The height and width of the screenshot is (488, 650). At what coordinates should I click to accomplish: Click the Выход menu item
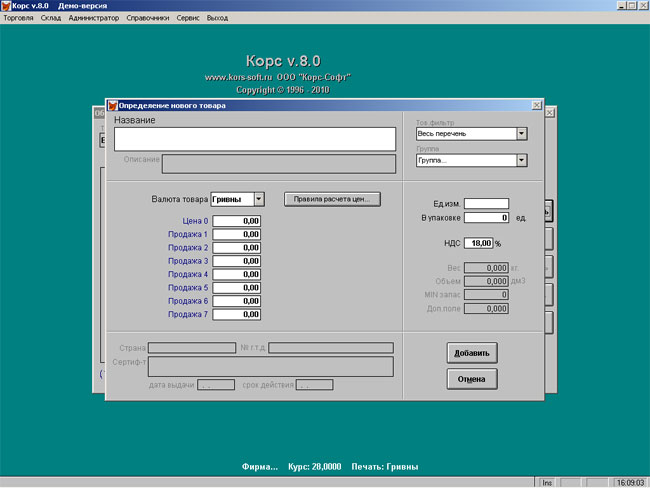click(x=217, y=18)
